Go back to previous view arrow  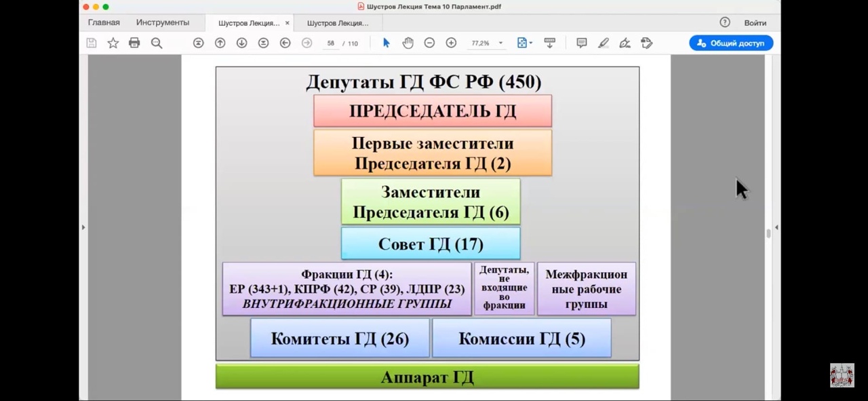(x=285, y=43)
